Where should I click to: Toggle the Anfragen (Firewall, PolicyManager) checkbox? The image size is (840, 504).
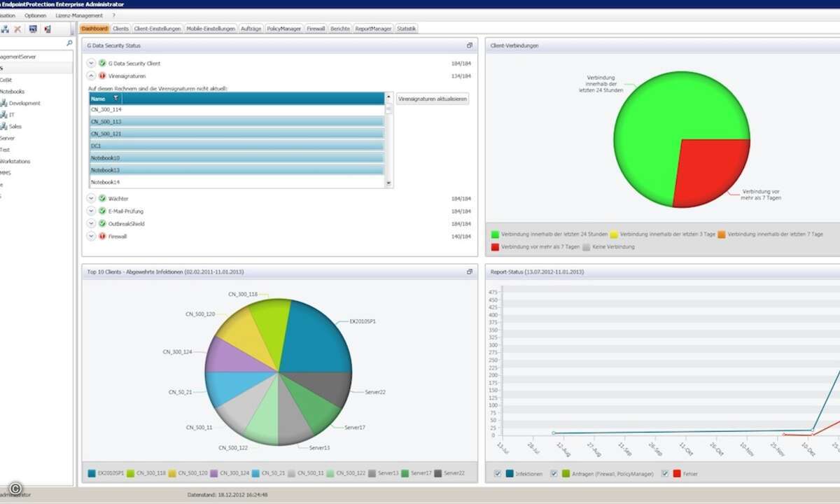(x=554, y=474)
